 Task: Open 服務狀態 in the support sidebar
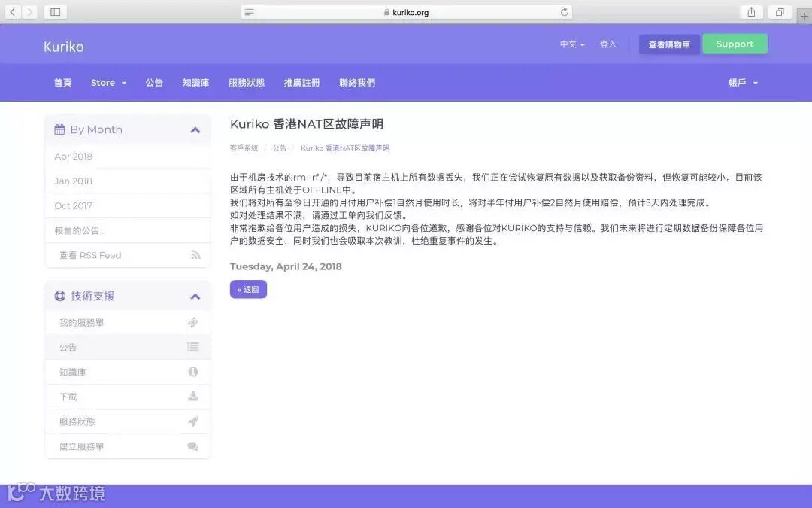[128, 421]
